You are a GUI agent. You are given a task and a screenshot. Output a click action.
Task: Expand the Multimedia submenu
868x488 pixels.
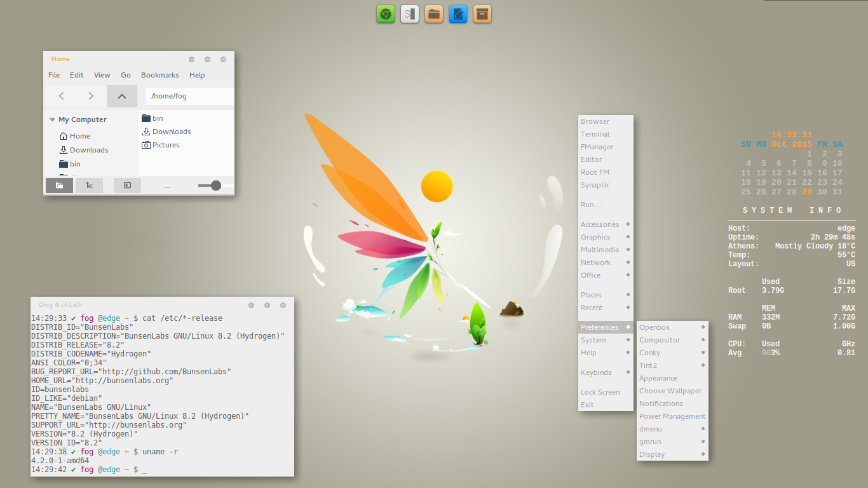click(606, 250)
